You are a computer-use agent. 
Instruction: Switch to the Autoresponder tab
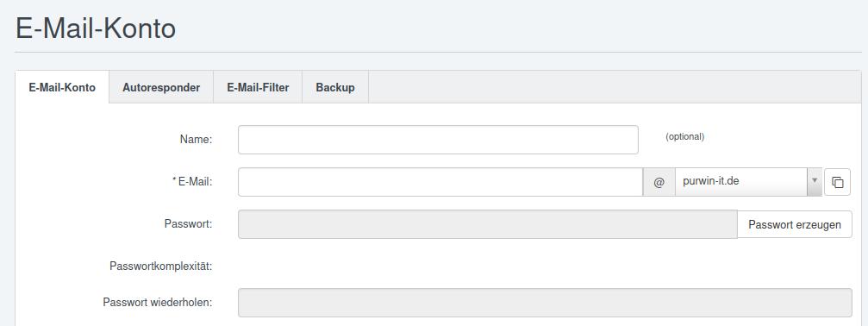click(x=161, y=87)
